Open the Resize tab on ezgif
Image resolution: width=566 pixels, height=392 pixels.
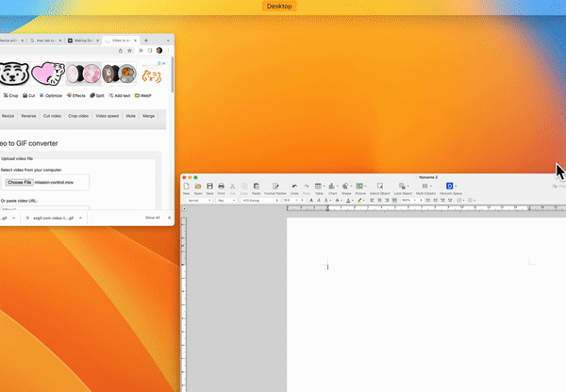click(8, 116)
